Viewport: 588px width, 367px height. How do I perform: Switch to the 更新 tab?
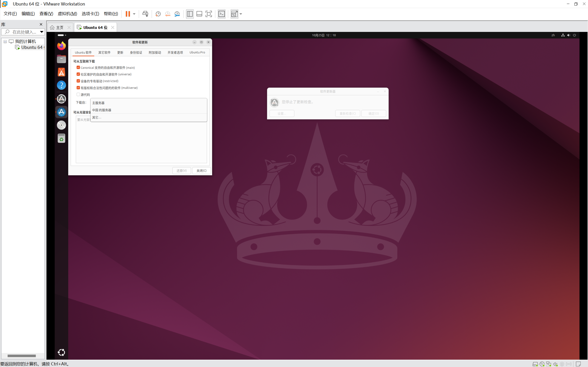(x=120, y=52)
